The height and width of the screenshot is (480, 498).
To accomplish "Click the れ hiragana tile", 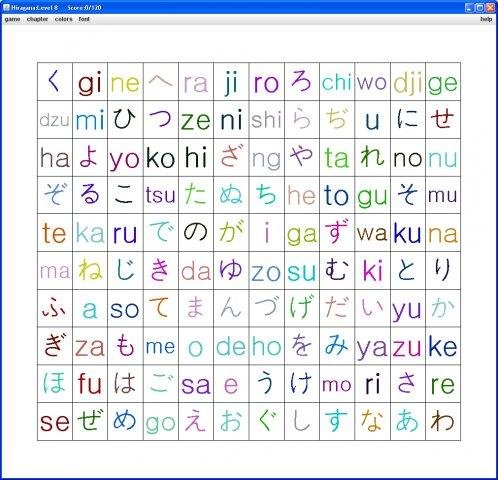I will coord(373,157).
